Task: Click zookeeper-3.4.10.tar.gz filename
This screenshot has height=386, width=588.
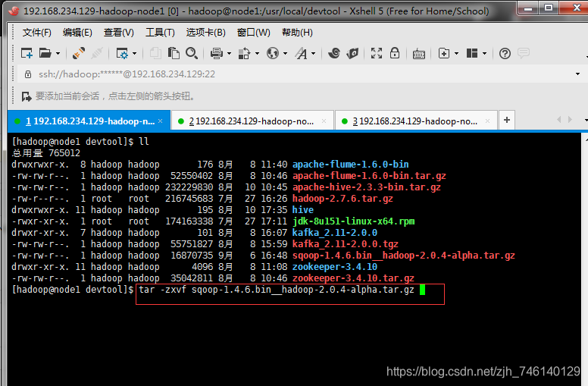Action: (x=353, y=278)
